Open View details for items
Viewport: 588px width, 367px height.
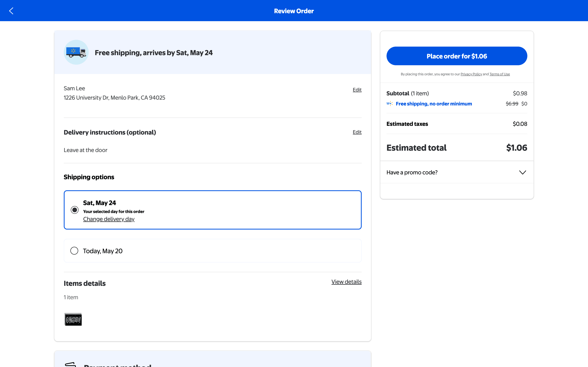346,282
